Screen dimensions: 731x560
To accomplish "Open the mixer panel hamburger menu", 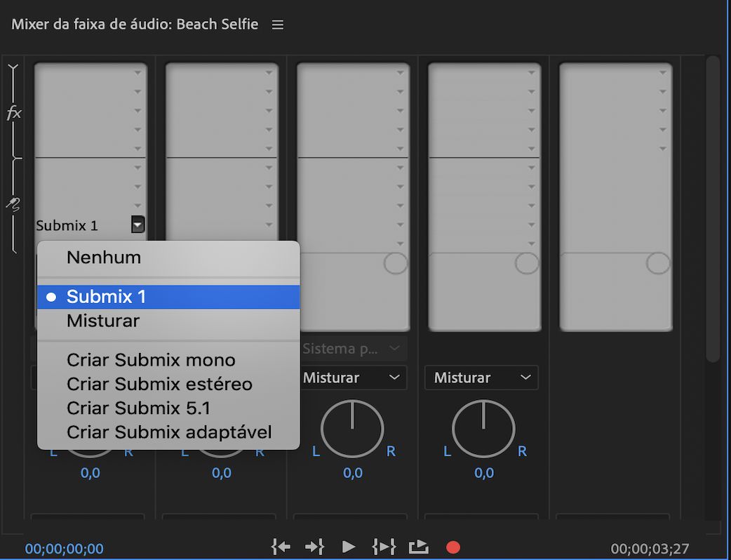I will point(277,24).
